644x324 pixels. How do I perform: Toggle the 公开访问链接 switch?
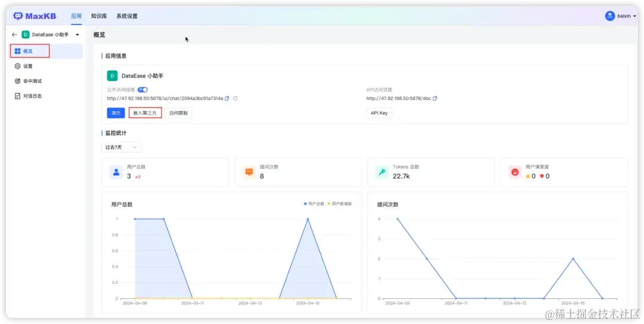point(143,90)
